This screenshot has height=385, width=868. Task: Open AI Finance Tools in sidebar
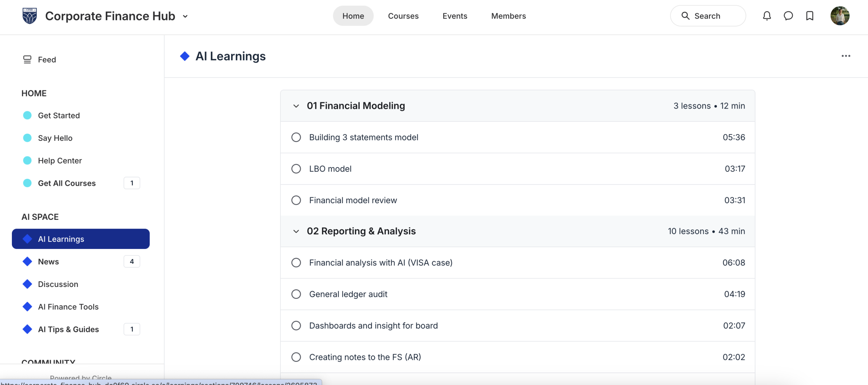(x=68, y=307)
